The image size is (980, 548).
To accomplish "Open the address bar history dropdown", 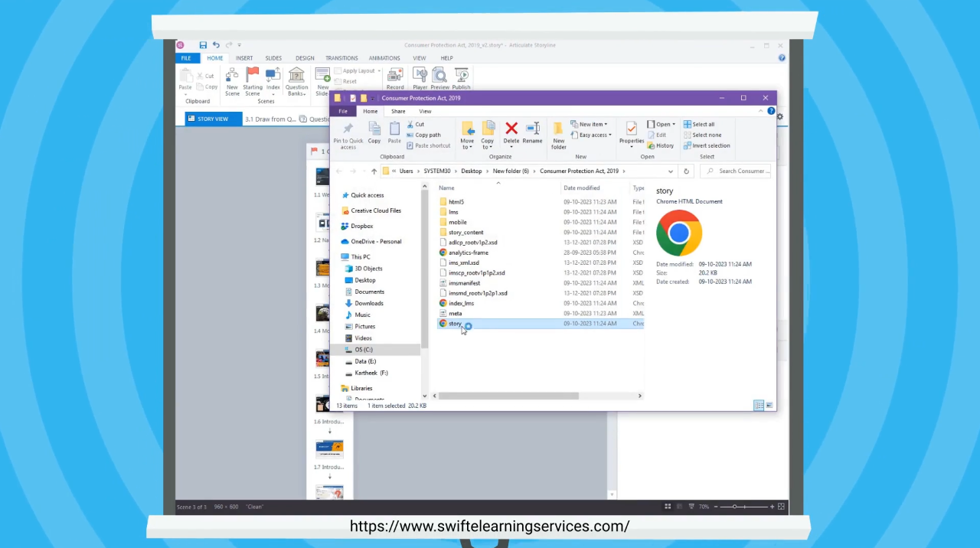I will click(671, 171).
